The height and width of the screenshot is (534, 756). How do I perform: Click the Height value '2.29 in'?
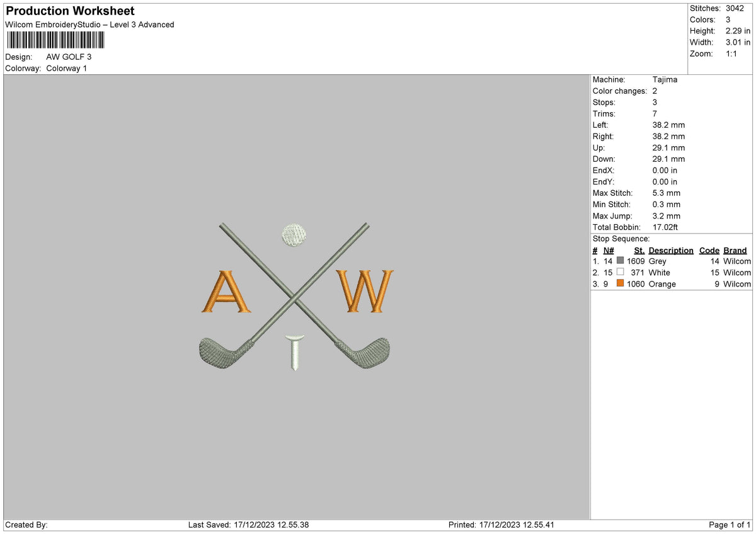(738, 31)
